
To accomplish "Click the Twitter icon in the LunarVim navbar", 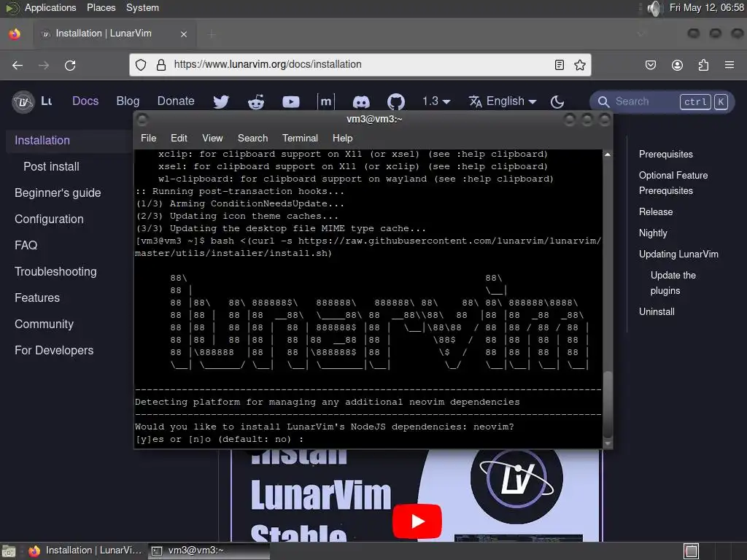I will point(220,101).
